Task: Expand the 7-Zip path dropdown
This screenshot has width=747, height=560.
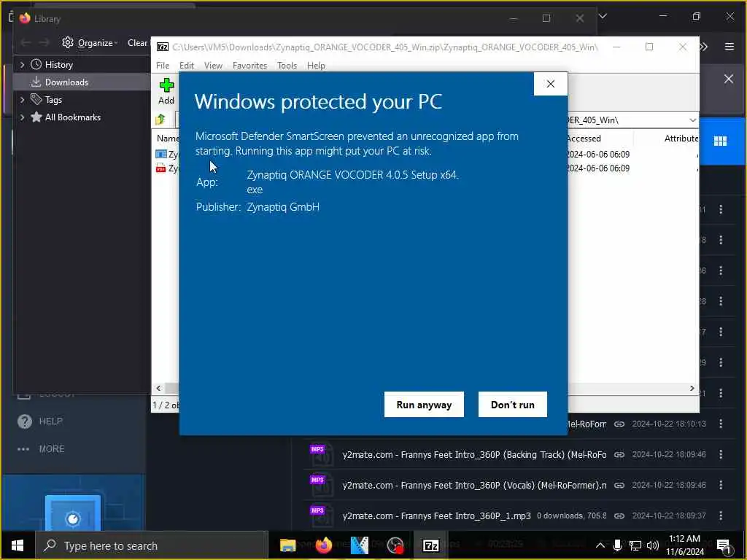Action: tap(692, 120)
